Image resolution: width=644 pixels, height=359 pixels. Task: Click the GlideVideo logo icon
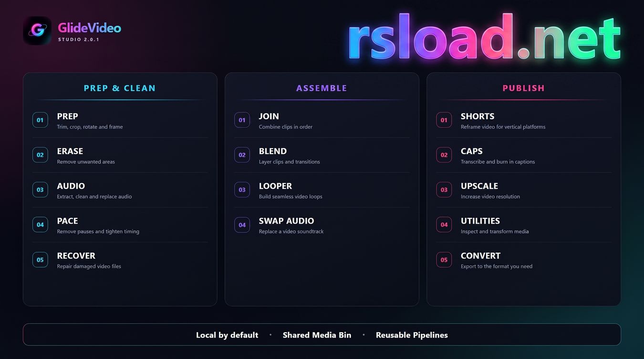click(x=37, y=31)
